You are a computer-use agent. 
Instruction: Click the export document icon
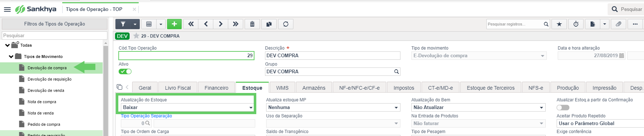click(593, 24)
